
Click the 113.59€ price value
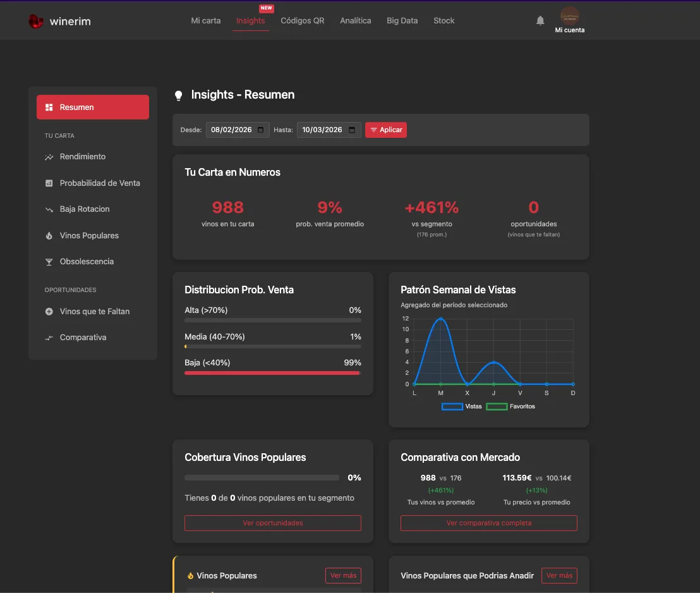[x=517, y=478]
